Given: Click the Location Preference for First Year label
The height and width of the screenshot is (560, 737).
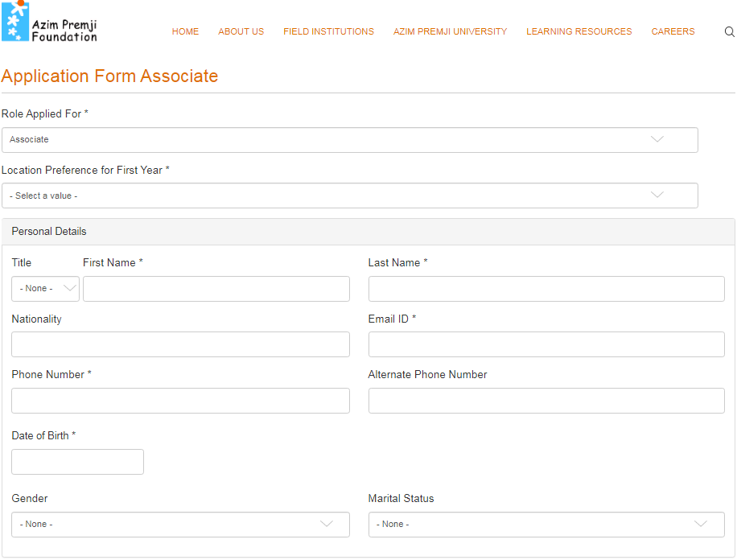Looking at the screenshot, I should click(x=85, y=171).
